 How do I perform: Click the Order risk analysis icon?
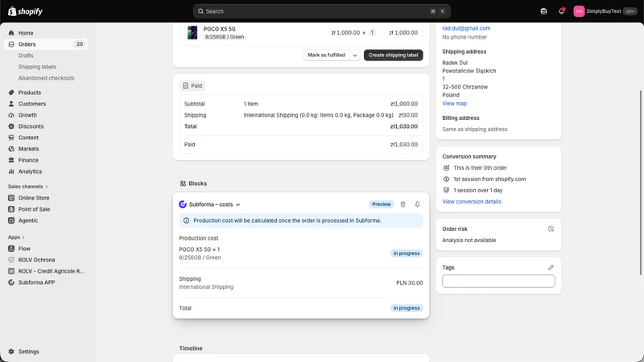tap(551, 229)
